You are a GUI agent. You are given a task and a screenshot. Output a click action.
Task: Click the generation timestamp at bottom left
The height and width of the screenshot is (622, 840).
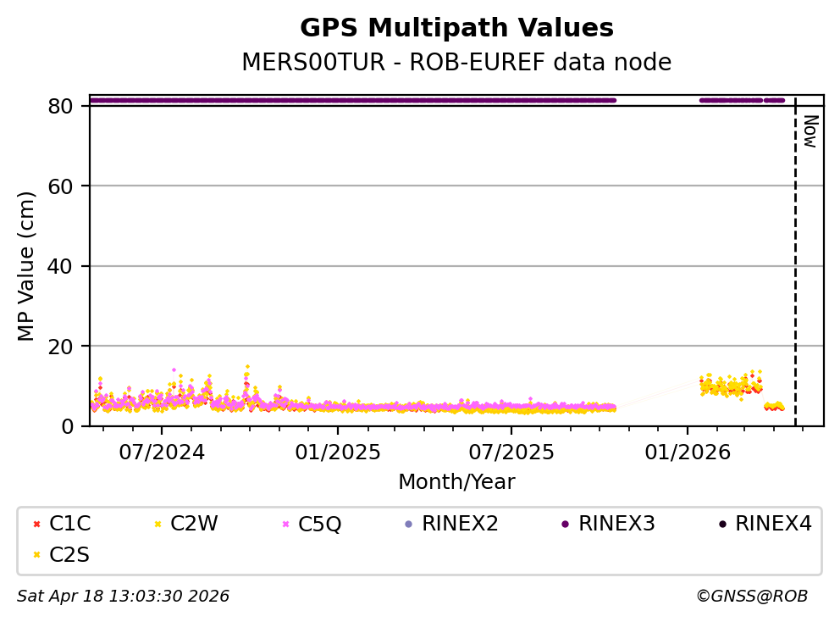click(123, 597)
